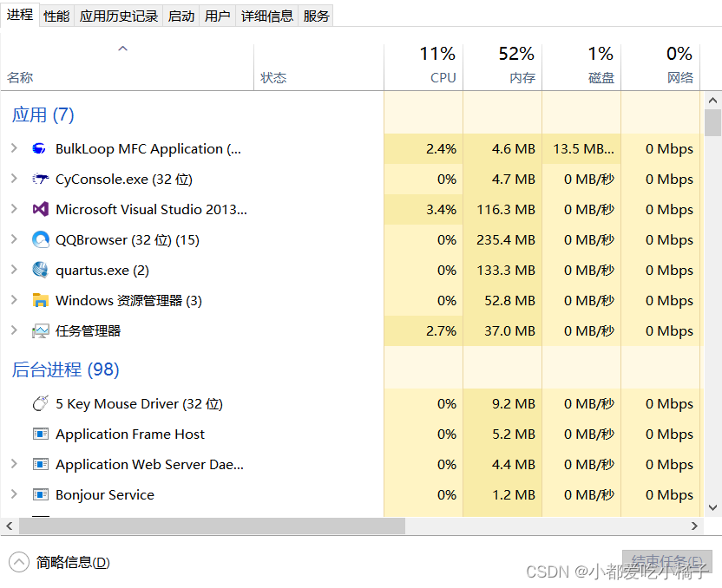Viewport: 722px width, 588px height.
Task: Expand the Bonjour Service row
Action: pyautogui.click(x=14, y=494)
